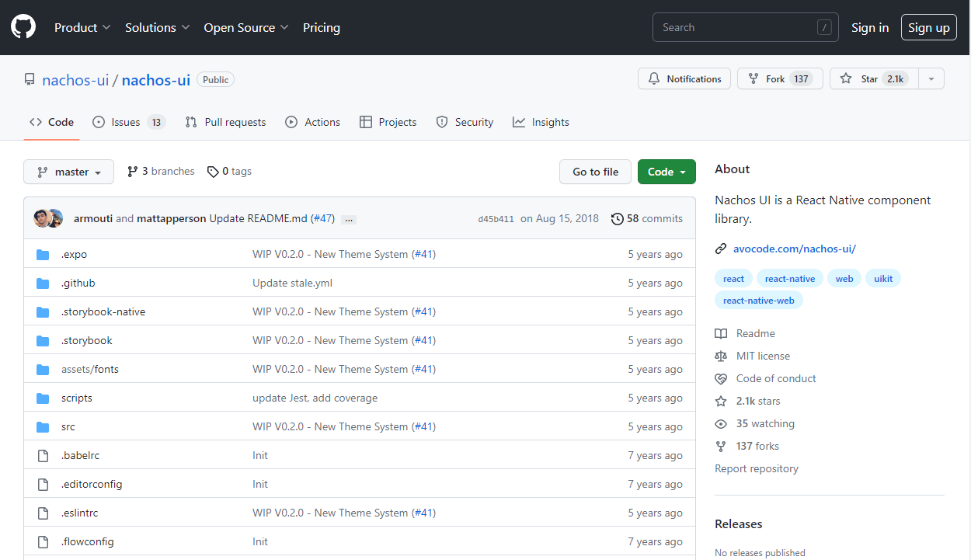This screenshot has height=560, width=971.
Task: Click the Notifications bell icon
Action: [654, 79]
